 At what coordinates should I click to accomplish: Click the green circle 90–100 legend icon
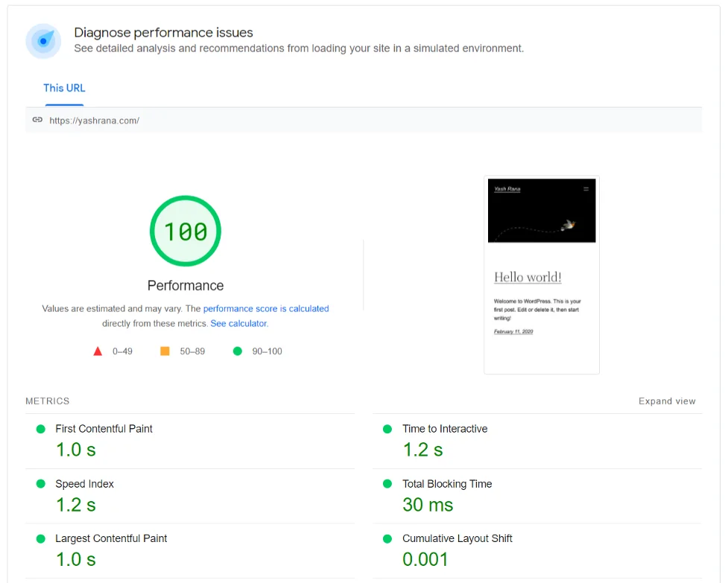pos(237,351)
